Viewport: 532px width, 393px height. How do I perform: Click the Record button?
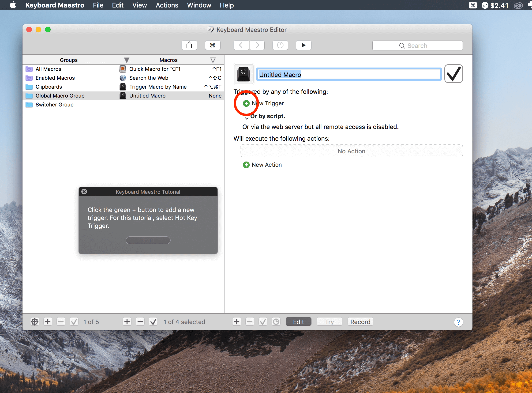360,322
